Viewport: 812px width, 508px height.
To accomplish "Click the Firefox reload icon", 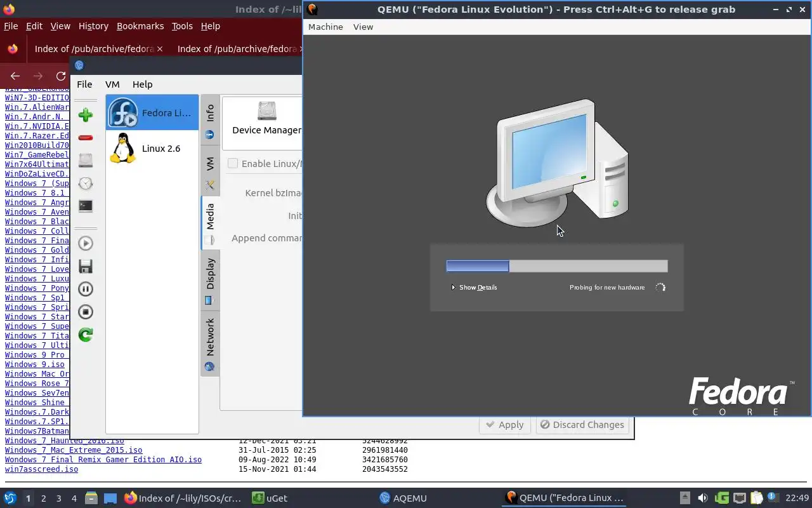I will tap(61, 76).
